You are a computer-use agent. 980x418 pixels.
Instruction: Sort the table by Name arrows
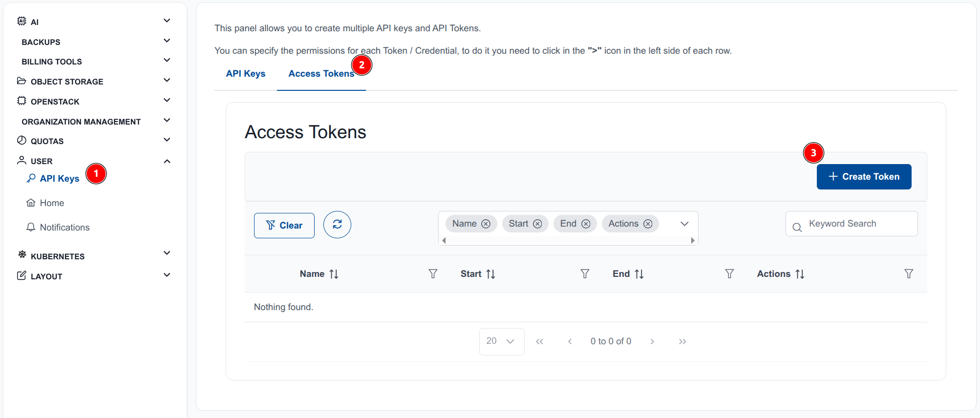[x=334, y=274]
